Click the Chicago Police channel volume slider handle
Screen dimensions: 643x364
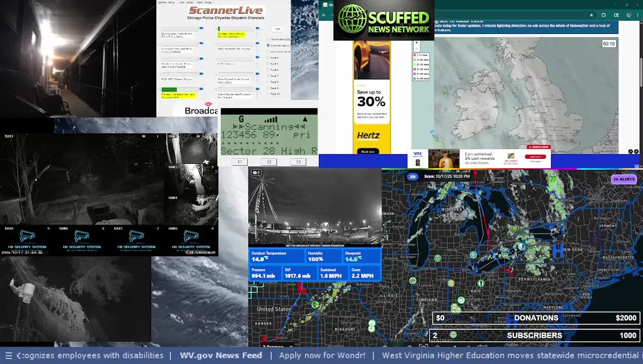click(257, 28)
